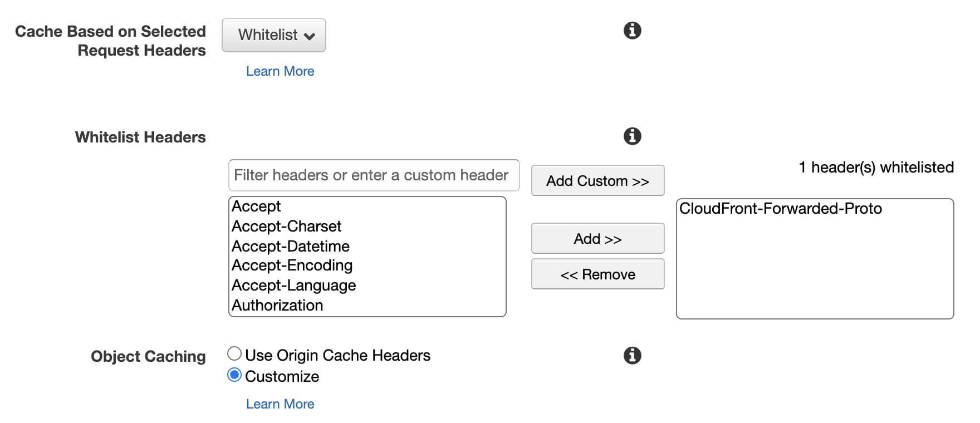Image resolution: width=980 pixels, height=423 pixels.
Task: Select Accept-Datetime in the headers list
Action: 290,246
